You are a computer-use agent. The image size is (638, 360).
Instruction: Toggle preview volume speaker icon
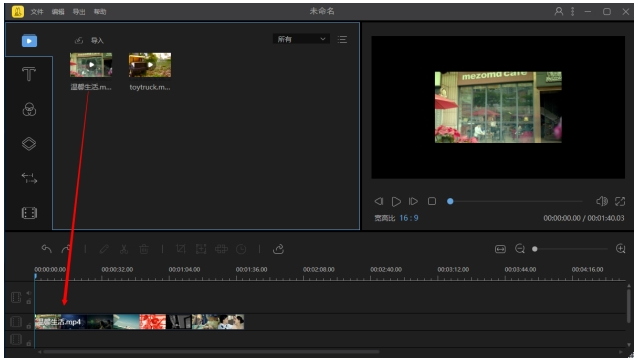[601, 201]
